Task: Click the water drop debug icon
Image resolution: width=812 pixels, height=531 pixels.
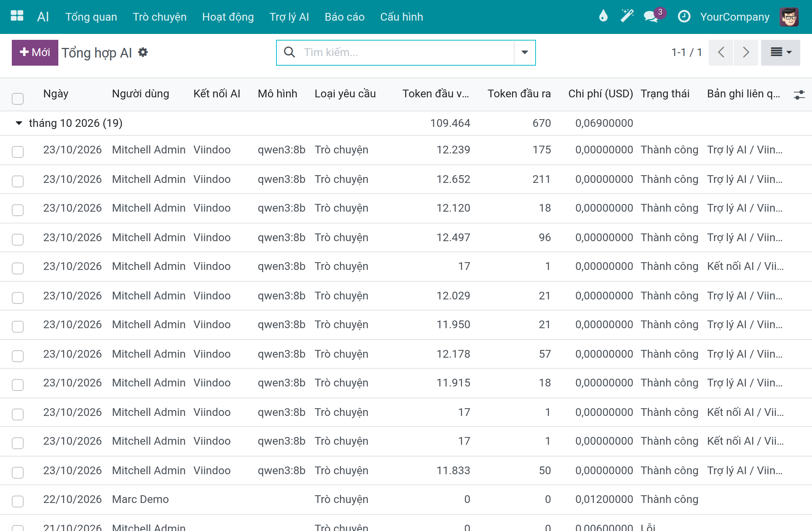Action: tap(603, 16)
